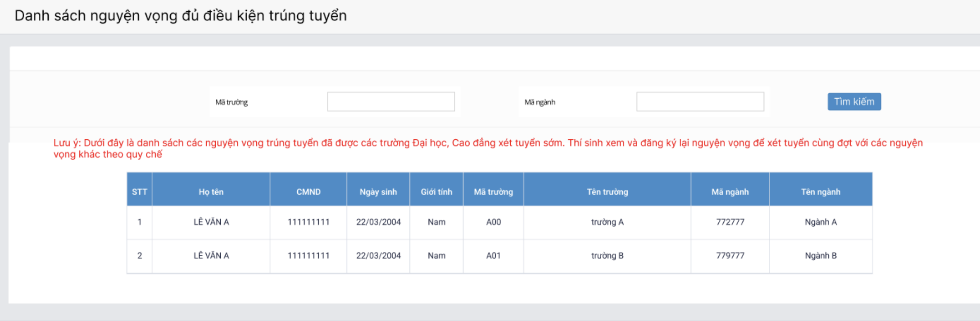This screenshot has width=980, height=321.
Task: Focus the Mã ngành input field
Action: click(700, 102)
